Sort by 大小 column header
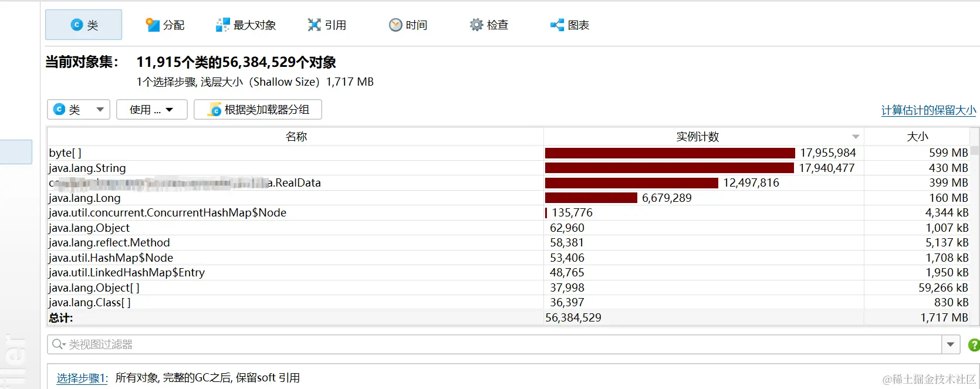Image resolution: width=980 pixels, height=389 pixels. coord(917,137)
